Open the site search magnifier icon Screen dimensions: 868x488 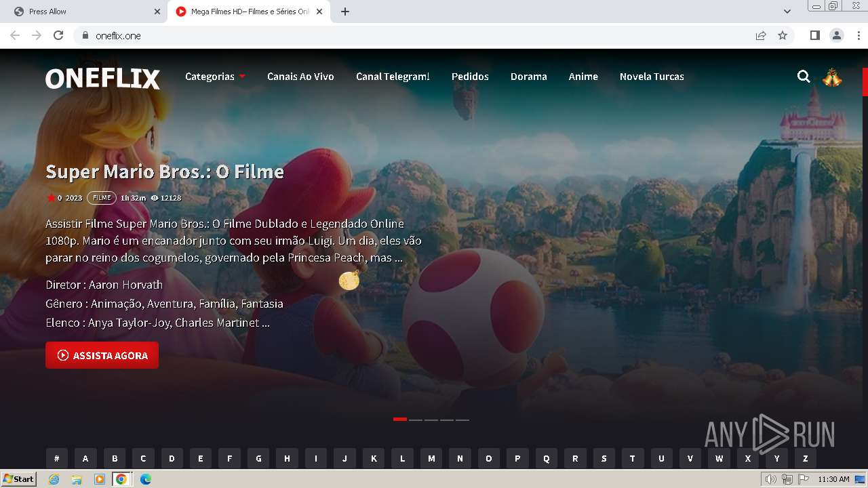click(x=804, y=77)
